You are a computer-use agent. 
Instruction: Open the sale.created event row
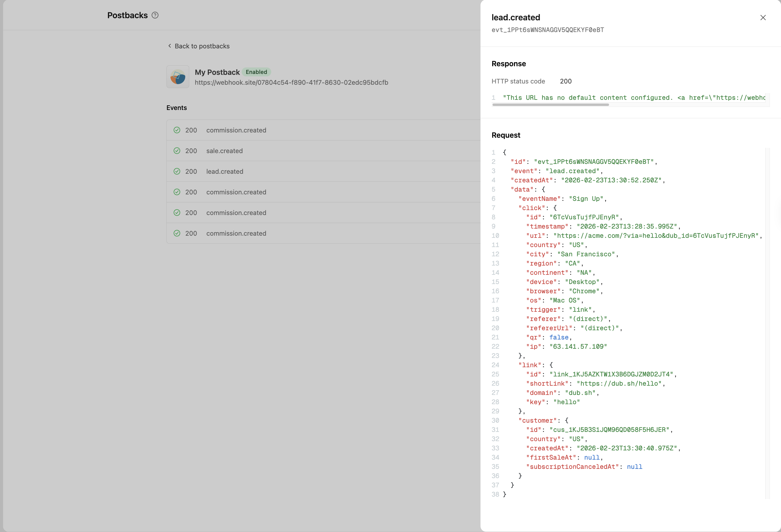224,151
